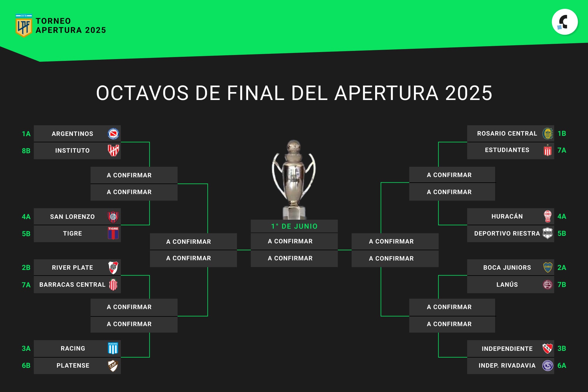
Task: Click the Independiente shield icon
Action: coord(547,348)
